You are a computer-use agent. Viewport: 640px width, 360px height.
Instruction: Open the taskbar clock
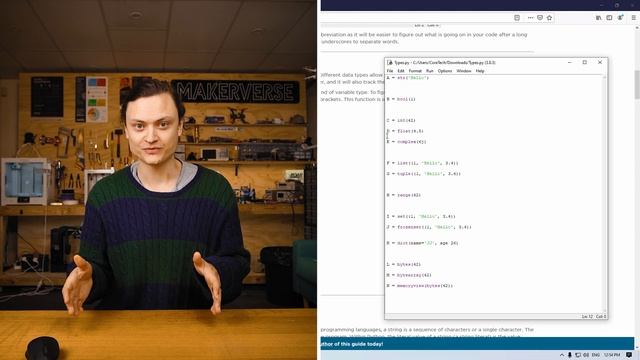click(612, 355)
